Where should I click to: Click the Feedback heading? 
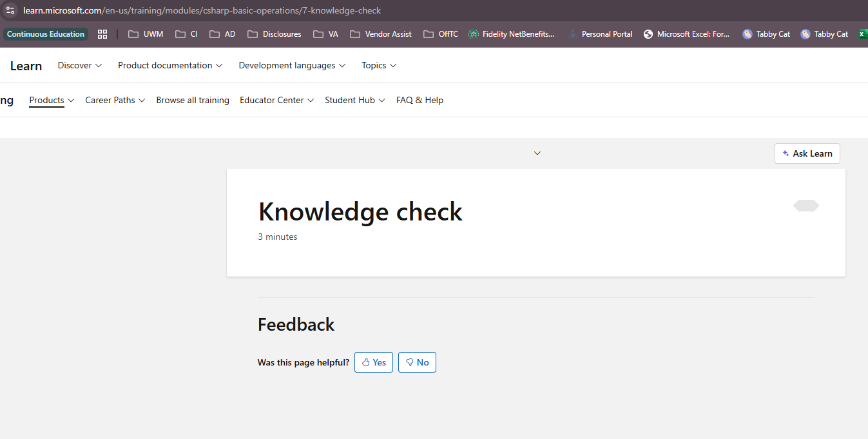pos(296,324)
